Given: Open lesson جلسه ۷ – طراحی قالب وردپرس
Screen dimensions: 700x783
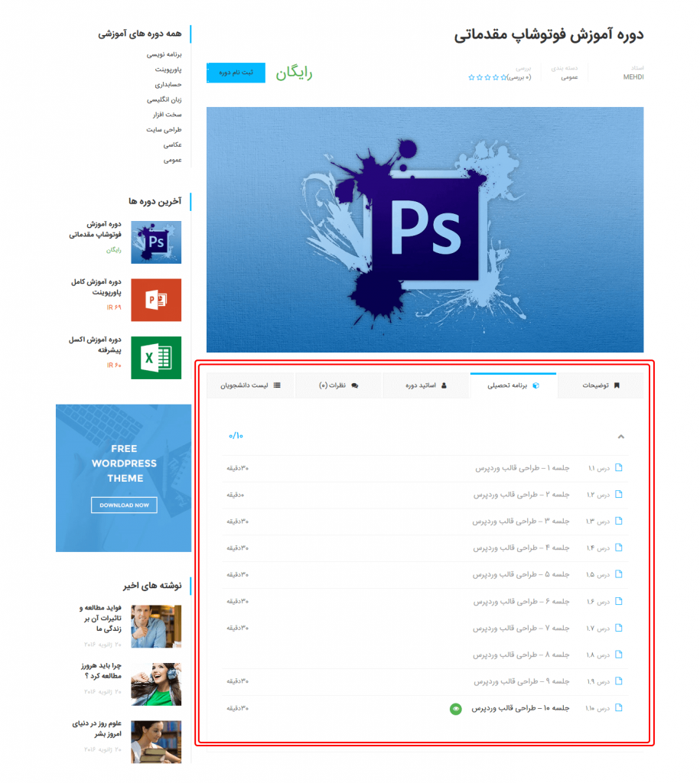Looking at the screenshot, I should pos(521,629).
